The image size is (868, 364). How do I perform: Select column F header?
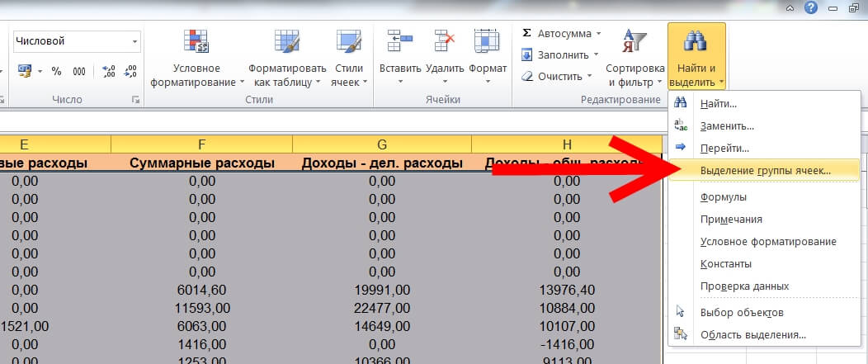201,144
